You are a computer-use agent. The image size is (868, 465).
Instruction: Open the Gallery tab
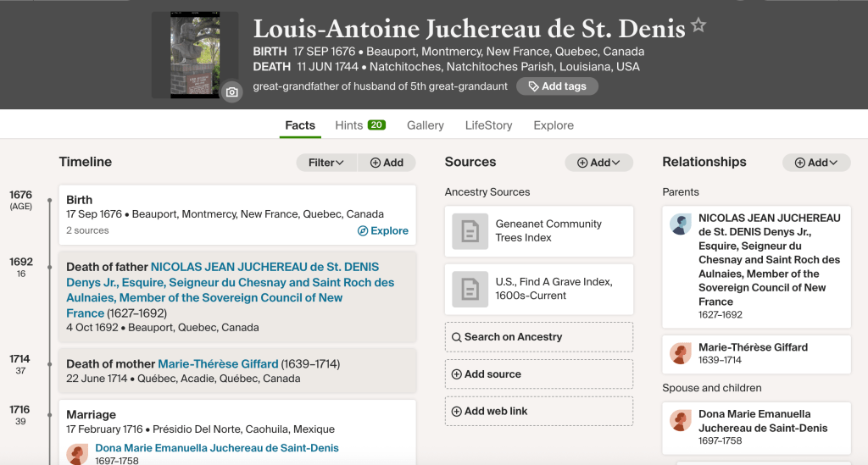425,125
